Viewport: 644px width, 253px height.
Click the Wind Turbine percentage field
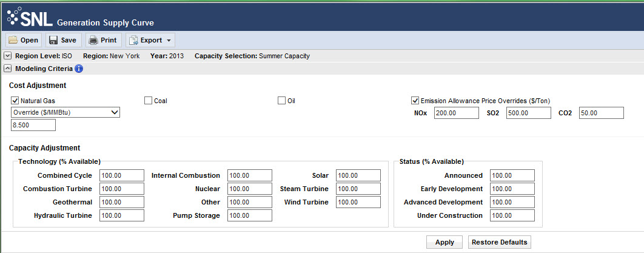pyautogui.click(x=358, y=202)
